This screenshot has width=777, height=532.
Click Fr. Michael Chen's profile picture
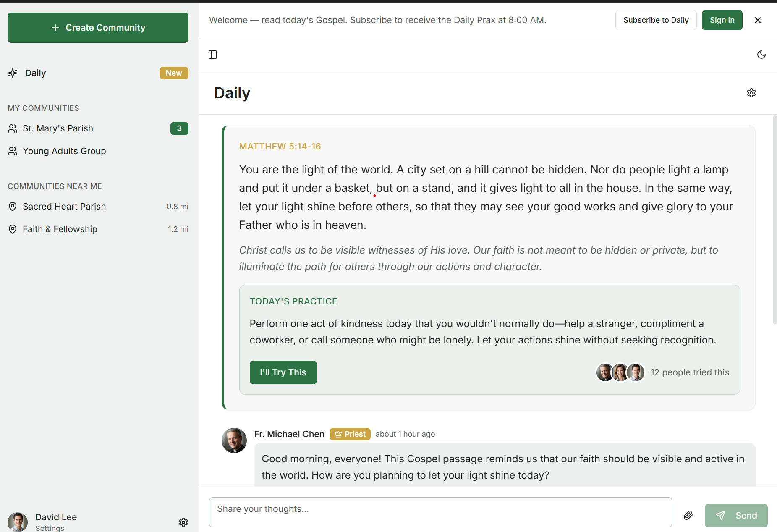pyautogui.click(x=234, y=440)
